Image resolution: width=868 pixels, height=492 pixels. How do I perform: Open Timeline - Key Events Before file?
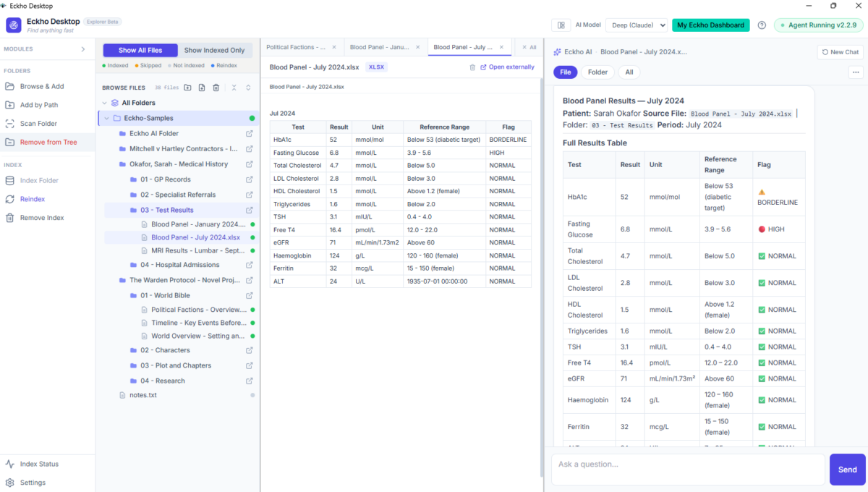click(x=199, y=323)
